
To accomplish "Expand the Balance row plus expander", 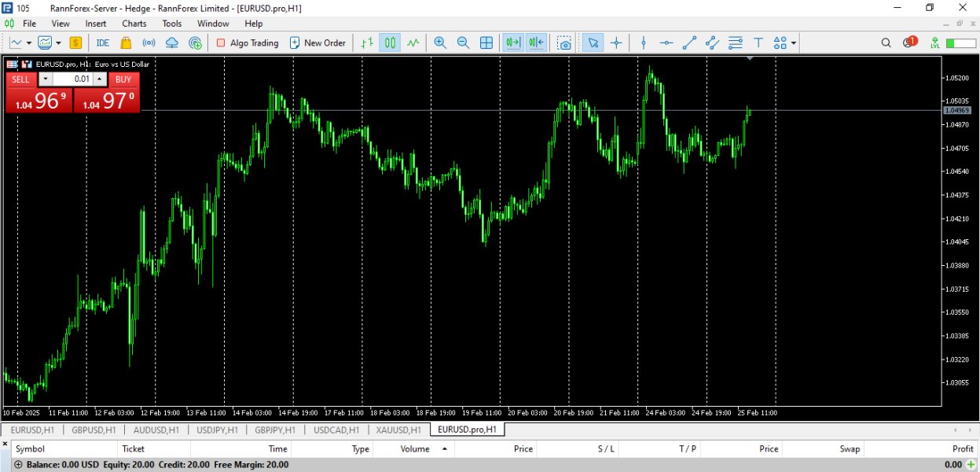I will point(18,465).
